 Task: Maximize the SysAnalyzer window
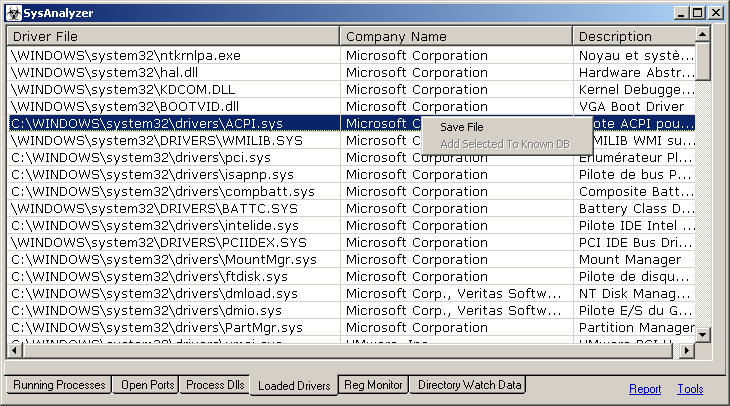coord(698,13)
